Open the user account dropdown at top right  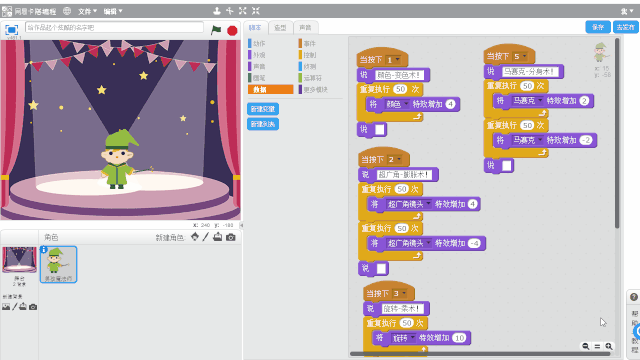click(627, 11)
